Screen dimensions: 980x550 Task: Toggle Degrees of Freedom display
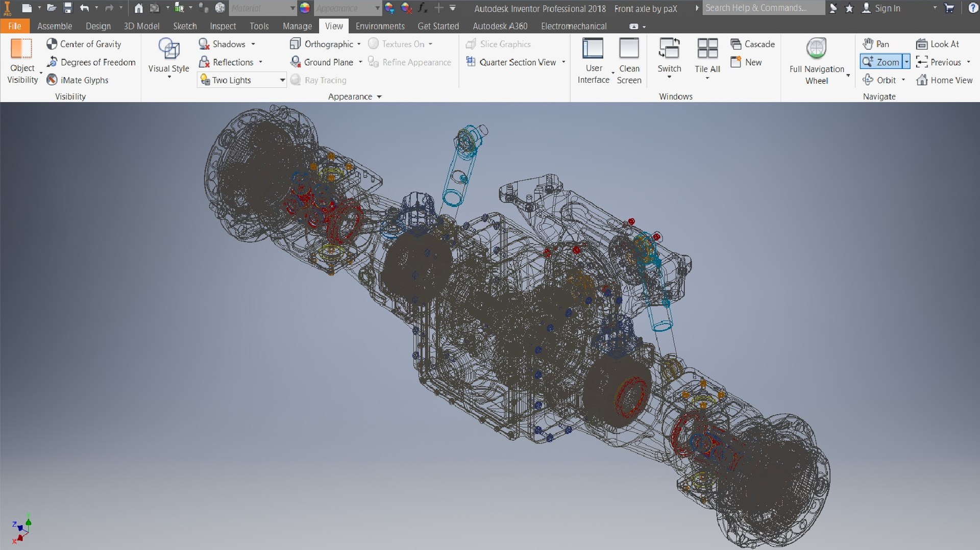click(x=91, y=62)
